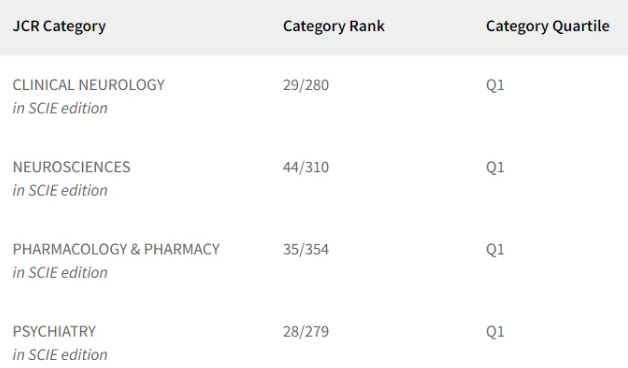Click the Category Rank column header
This screenshot has height=368, width=628.
tap(334, 26)
